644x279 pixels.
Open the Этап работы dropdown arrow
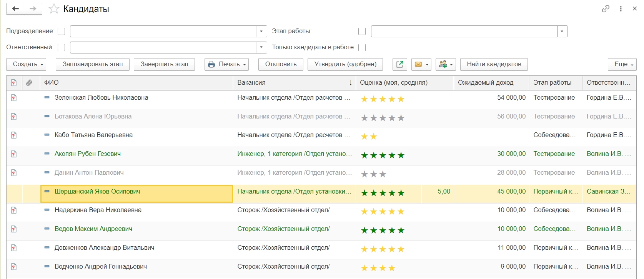coord(562,32)
